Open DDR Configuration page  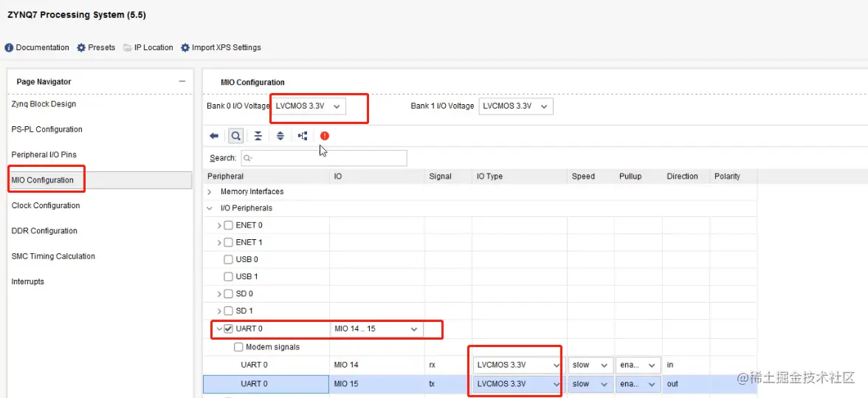tap(44, 231)
